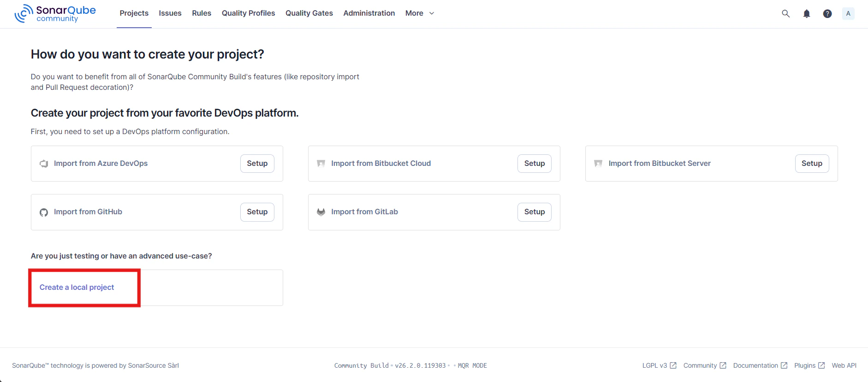Viewport: 868px width, 382px height.
Task: Click the Azure DevOps icon
Action: pyautogui.click(x=44, y=164)
